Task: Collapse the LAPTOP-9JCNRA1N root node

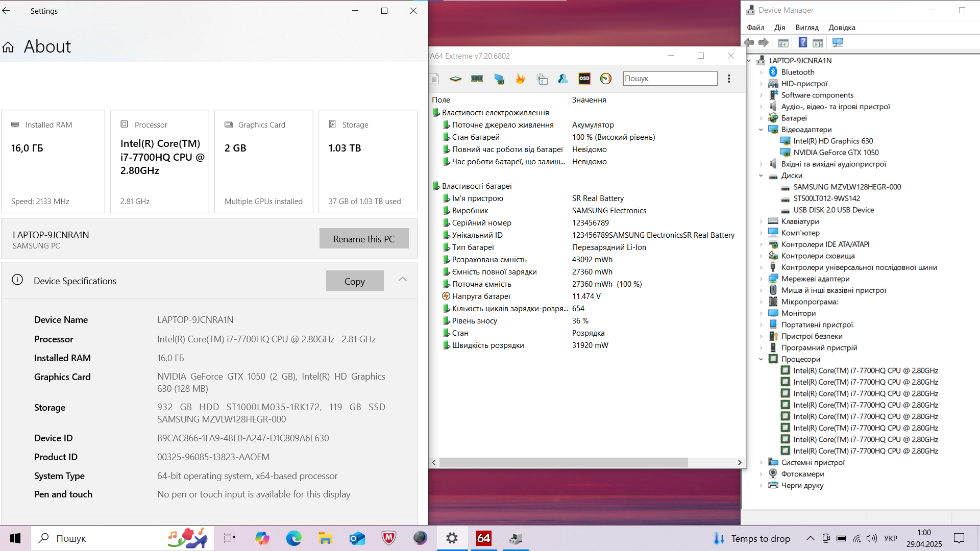Action: [x=749, y=61]
